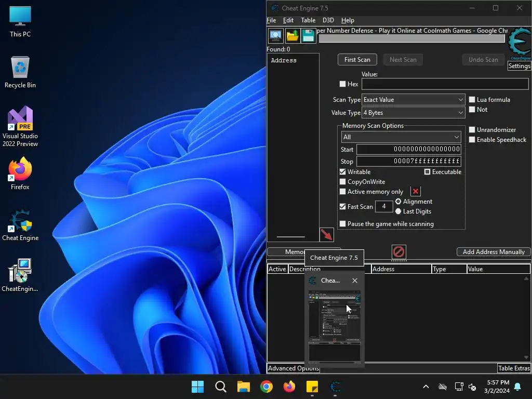Image resolution: width=532 pixels, height=399 pixels.
Task: Show hidden system tray icons
Action: [426, 387]
